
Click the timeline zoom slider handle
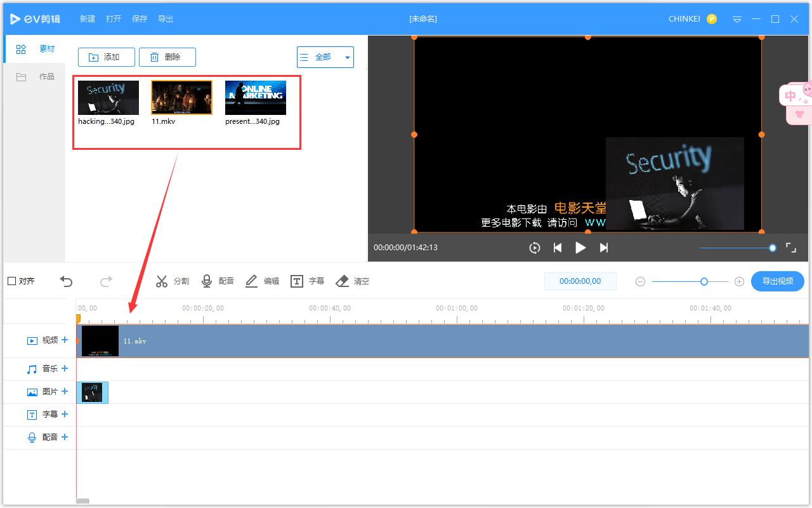(704, 281)
